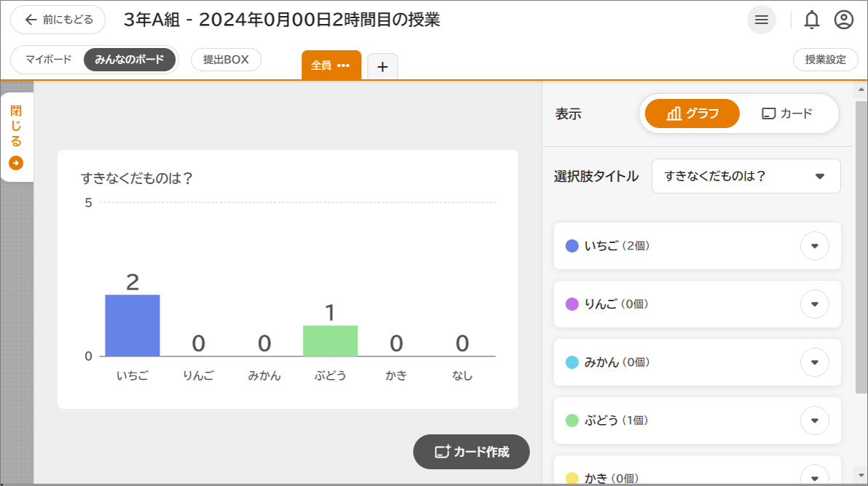
Task: Switch display to グラフ mode
Action: pos(692,113)
